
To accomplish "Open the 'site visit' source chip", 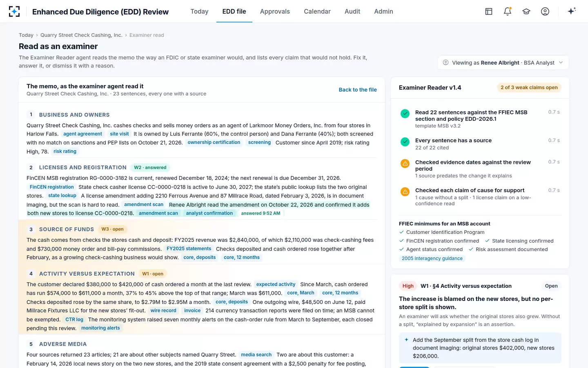I will point(119,134).
